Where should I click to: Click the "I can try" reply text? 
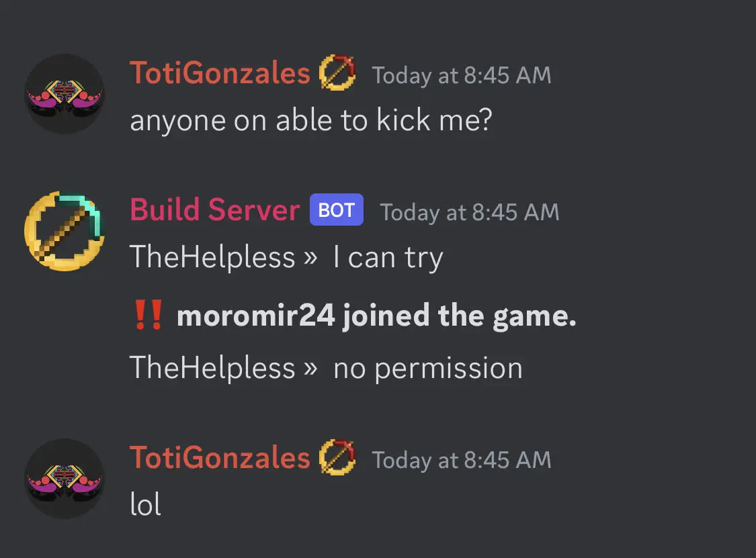(388, 258)
